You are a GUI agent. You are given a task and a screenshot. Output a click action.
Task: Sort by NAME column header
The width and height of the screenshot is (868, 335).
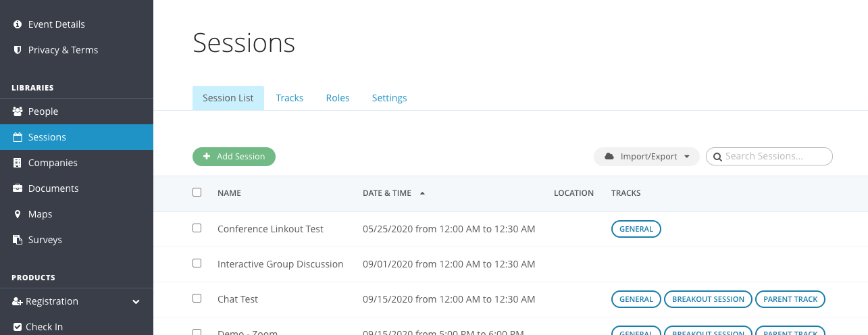point(229,193)
